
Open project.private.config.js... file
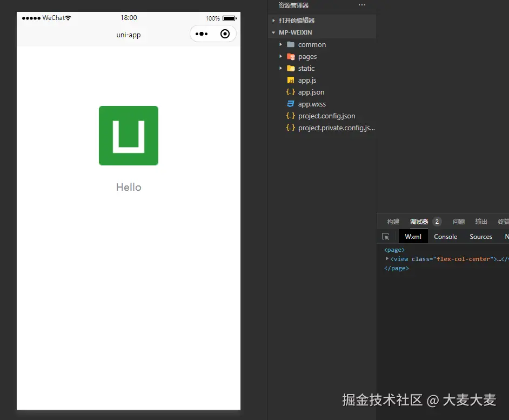click(337, 128)
